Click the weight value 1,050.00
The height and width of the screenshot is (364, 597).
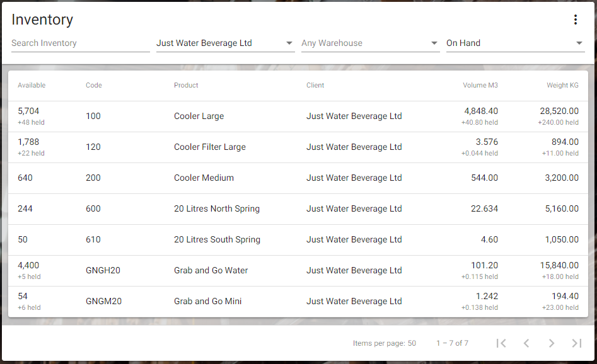(x=562, y=239)
